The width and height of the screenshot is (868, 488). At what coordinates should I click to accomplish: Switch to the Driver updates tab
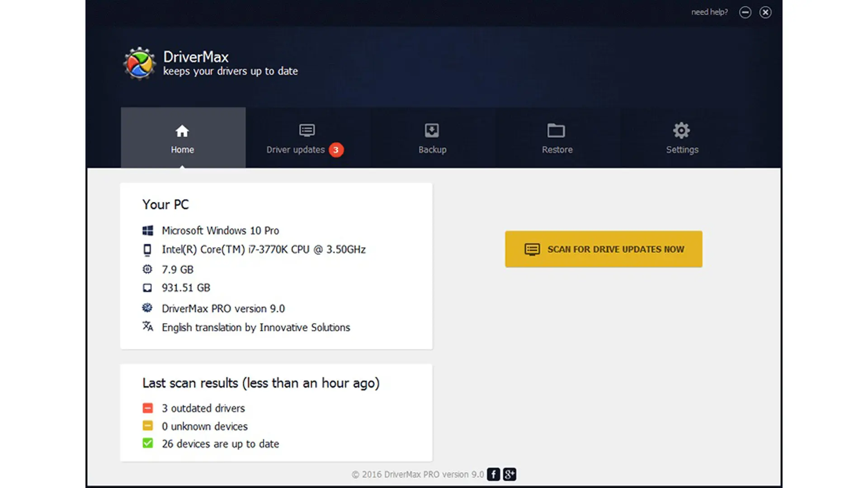296,150
